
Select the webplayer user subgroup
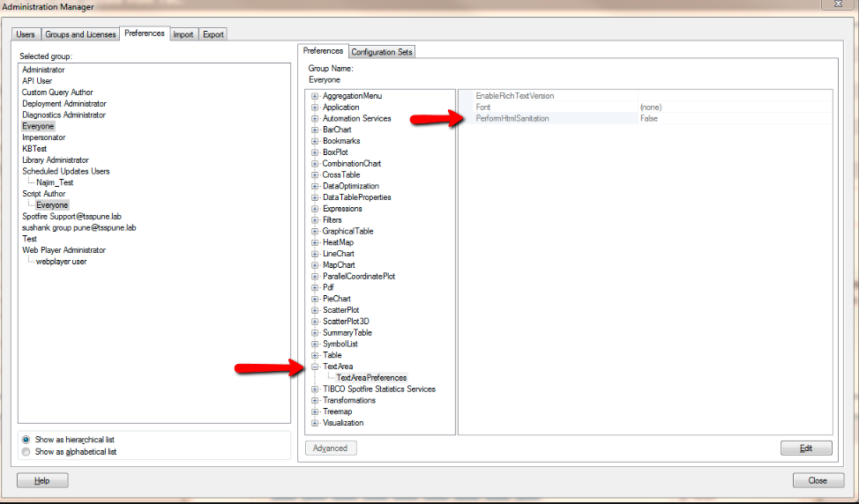62,262
